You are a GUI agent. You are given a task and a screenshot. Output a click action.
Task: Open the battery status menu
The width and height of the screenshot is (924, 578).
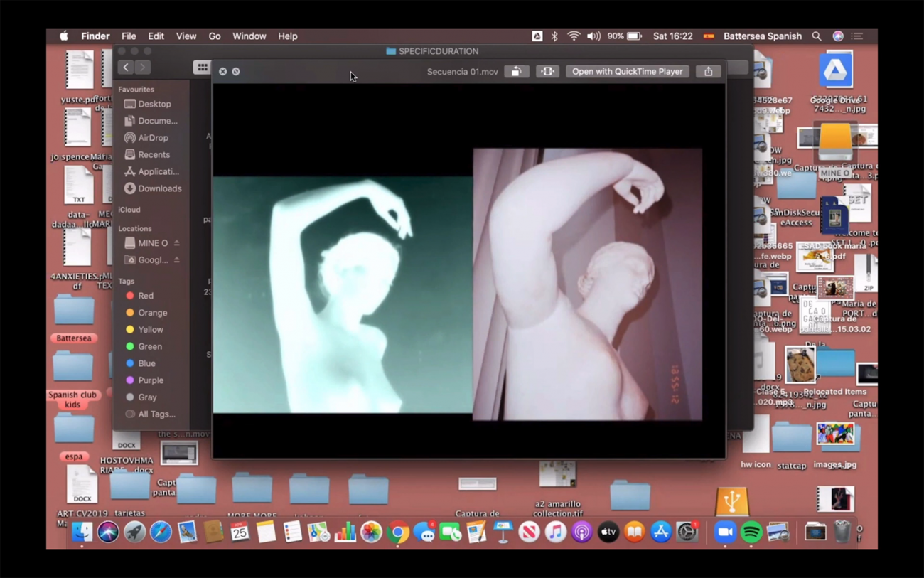[625, 36]
